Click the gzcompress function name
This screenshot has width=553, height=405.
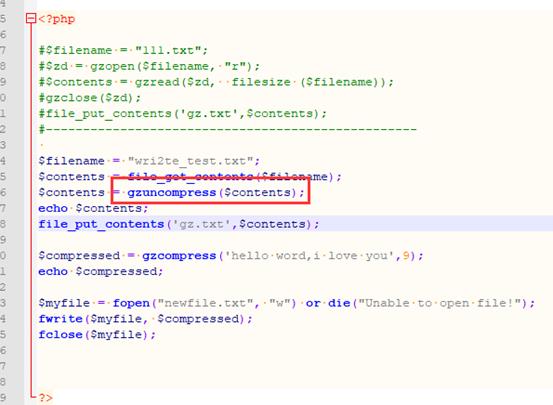[179, 256]
